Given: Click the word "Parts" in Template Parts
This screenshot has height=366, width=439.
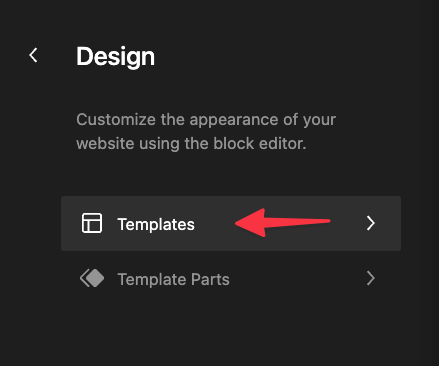Looking at the screenshot, I should pos(210,279).
